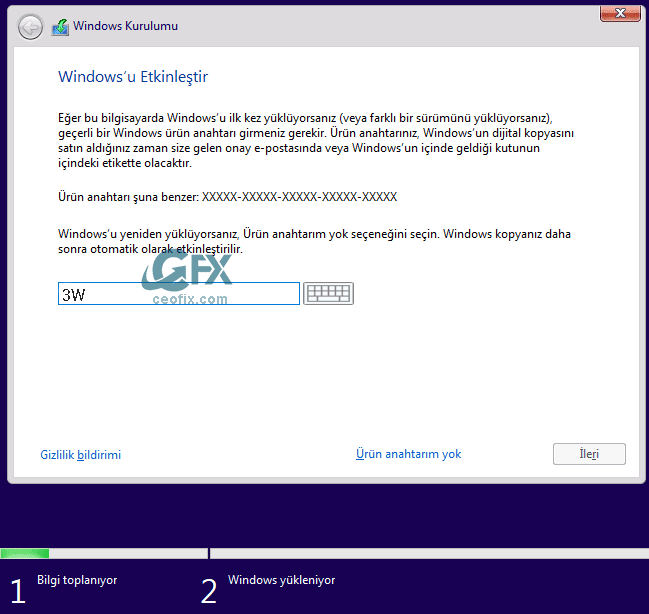Close the Windows Kurulumu dialog

tap(620, 13)
